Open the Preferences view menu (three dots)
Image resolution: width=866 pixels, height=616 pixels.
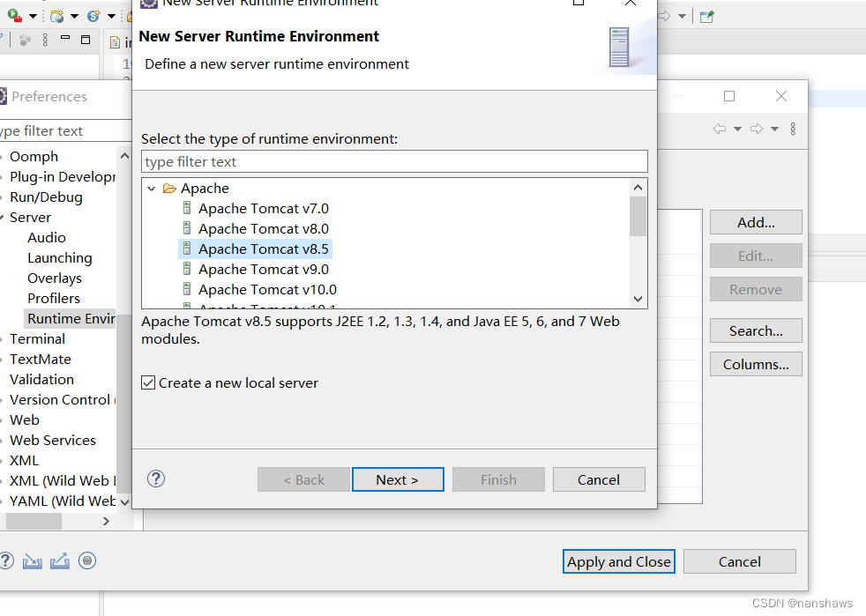793,129
